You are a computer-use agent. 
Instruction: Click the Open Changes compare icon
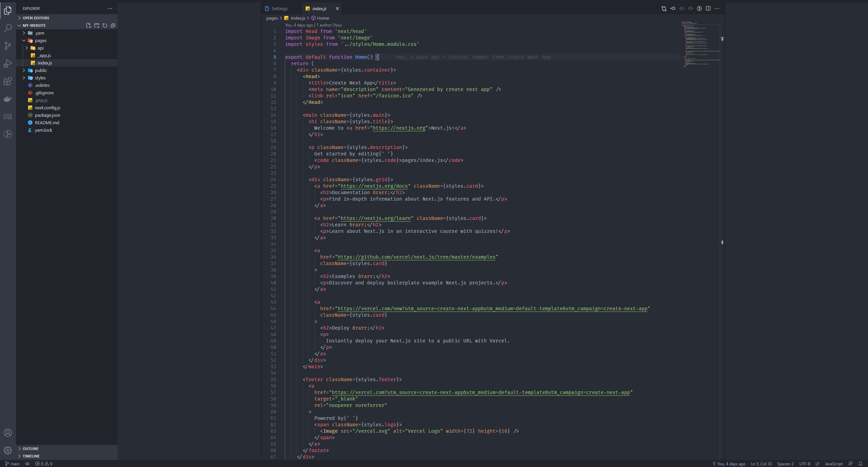[x=664, y=8]
